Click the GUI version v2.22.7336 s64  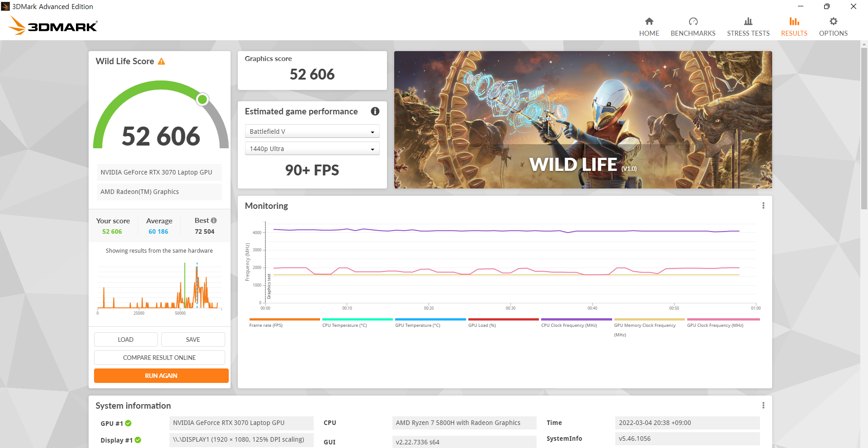pyautogui.click(x=464, y=442)
